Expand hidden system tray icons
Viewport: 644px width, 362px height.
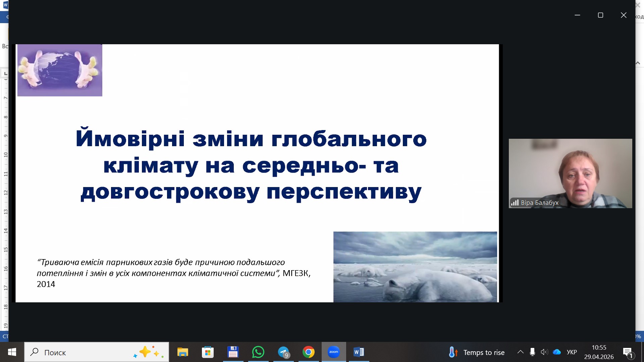(x=520, y=352)
